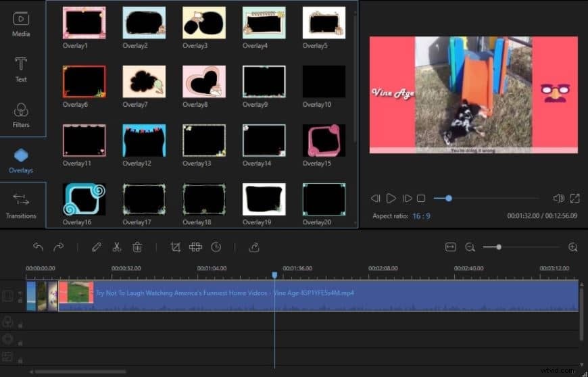Delete selected clip with trash icon
The width and height of the screenshot is (588, 377).
tap(137, 247)
